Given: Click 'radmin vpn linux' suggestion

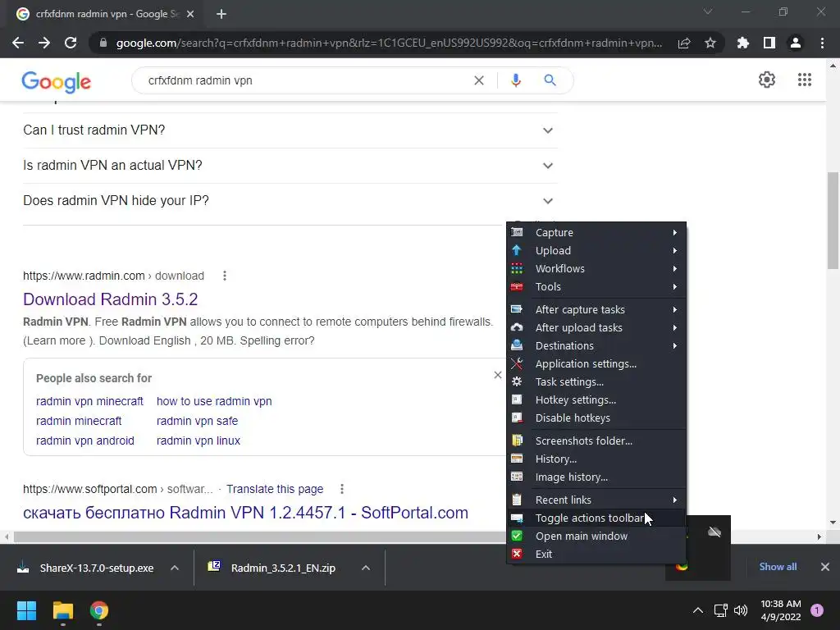Looking at the screenshot, I should tap(199, 441).
